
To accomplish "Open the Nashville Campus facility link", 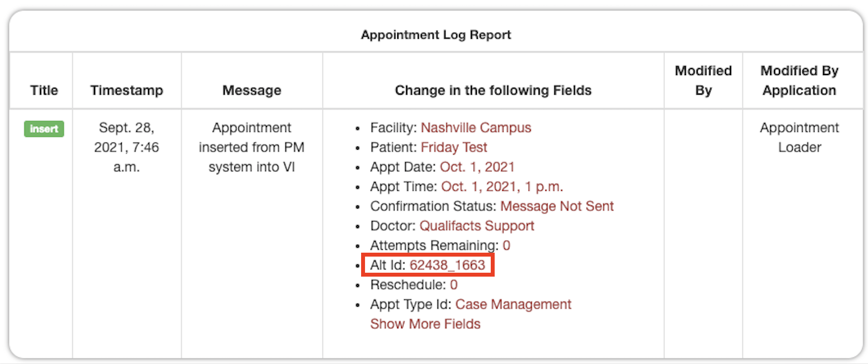I will 476,128.
